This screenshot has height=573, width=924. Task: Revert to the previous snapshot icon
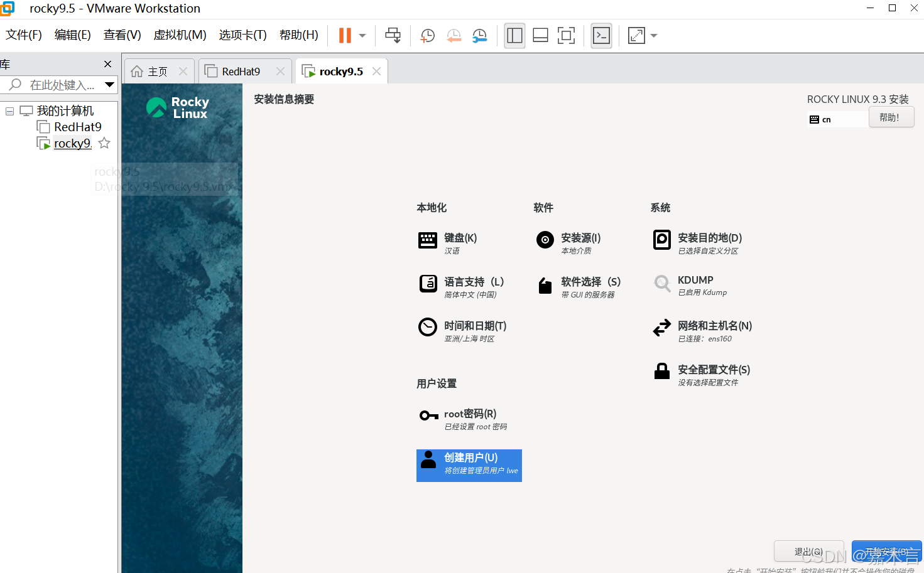click(454, 36)
